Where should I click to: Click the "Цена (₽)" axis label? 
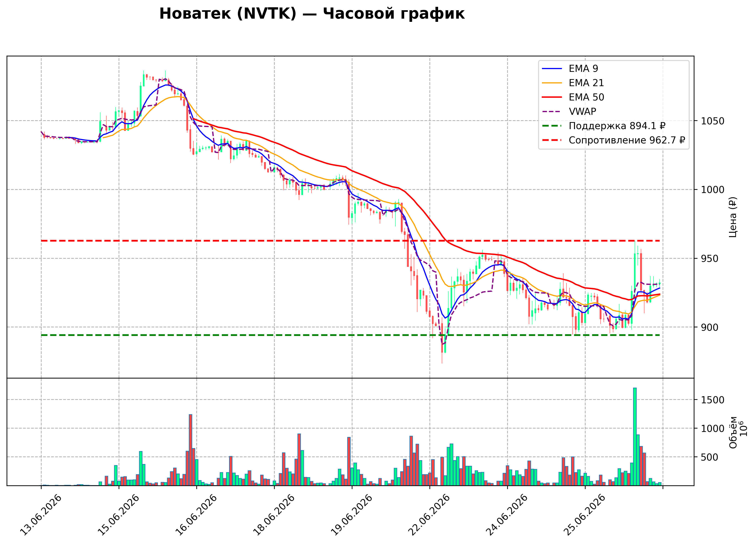coord(733,217)
